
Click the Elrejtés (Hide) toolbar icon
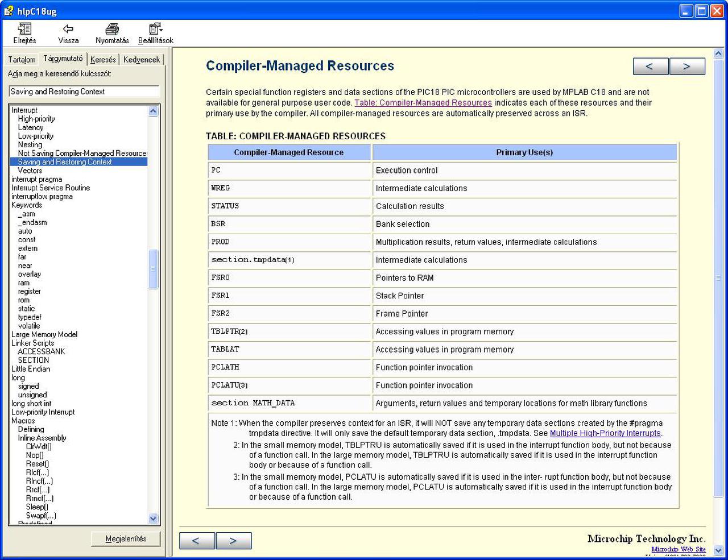click(24, 29)
